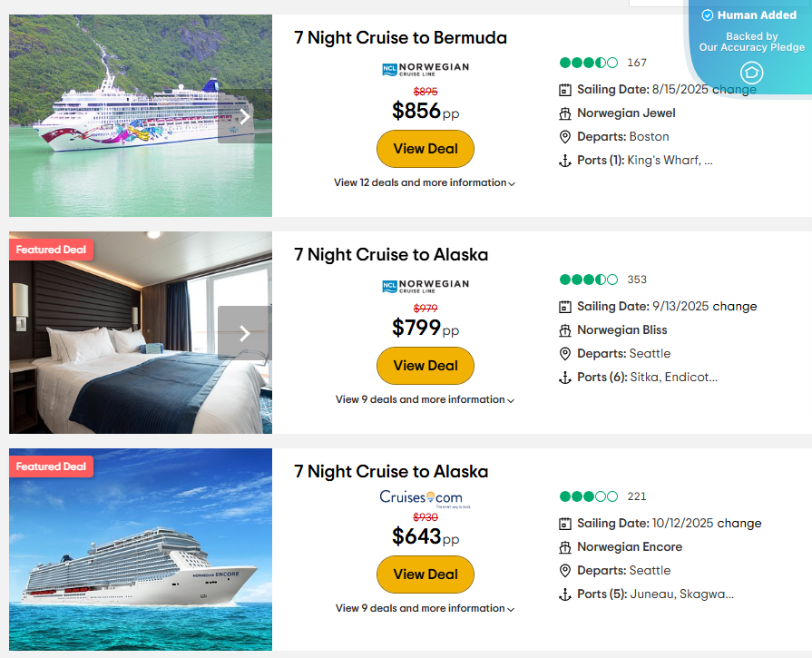Screen dimensions: 812x658
Task: Click the location pin beside Departs: Seattle on Bliss cruise
Action: 566,353
